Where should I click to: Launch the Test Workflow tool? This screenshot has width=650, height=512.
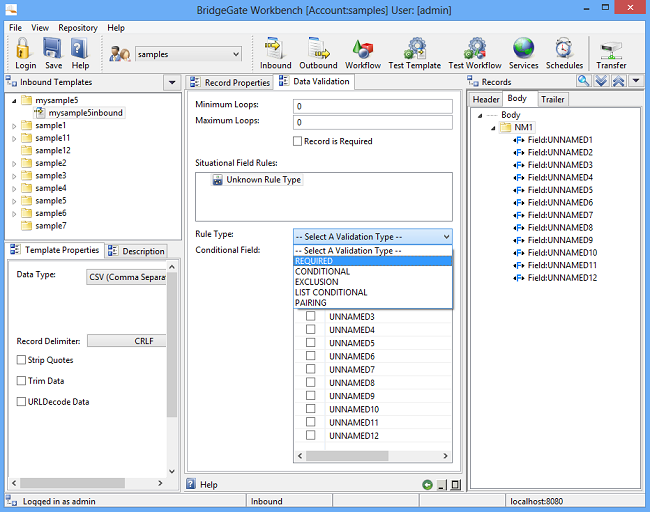tap(475, 49)
